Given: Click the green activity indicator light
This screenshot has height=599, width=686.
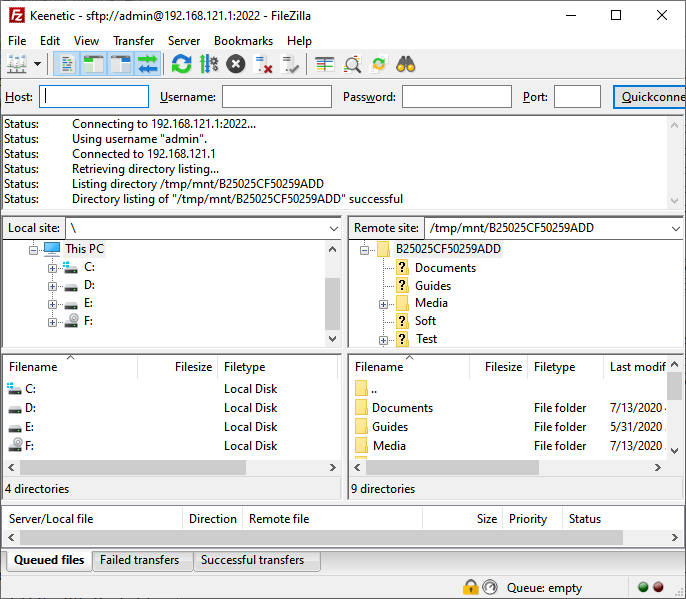Looking at the screenshot, I should tap(643, 587).
